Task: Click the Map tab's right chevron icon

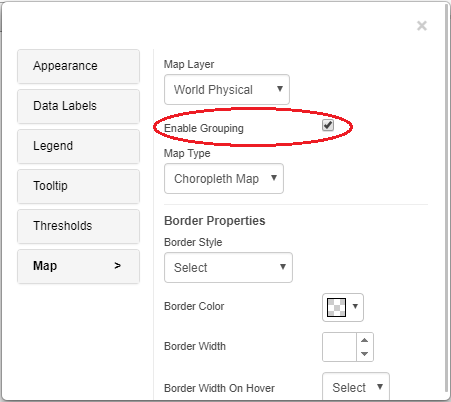Action: [x=117, y=266]
